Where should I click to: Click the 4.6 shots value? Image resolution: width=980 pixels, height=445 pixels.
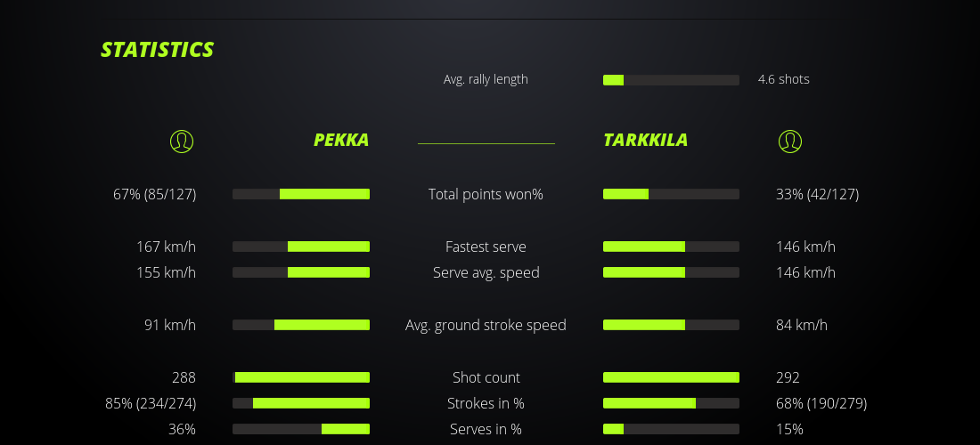(x=783, y=79)
